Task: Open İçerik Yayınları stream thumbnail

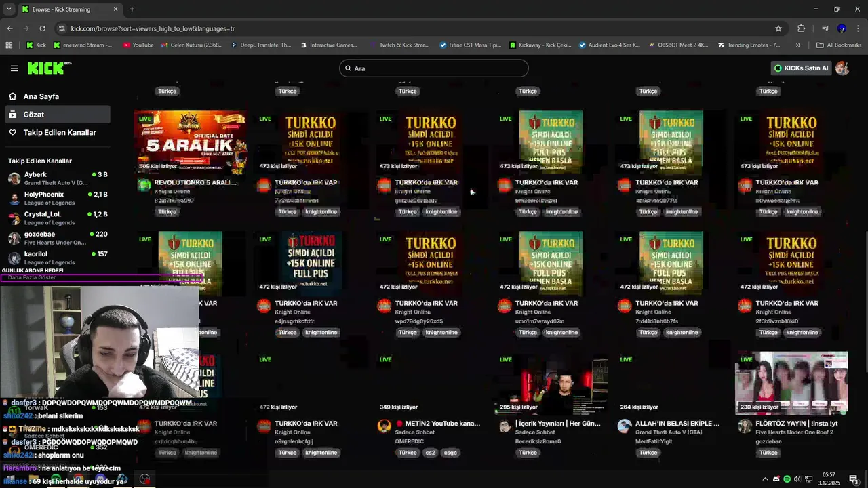Action: pyautogui.click(x=551, y=383)
